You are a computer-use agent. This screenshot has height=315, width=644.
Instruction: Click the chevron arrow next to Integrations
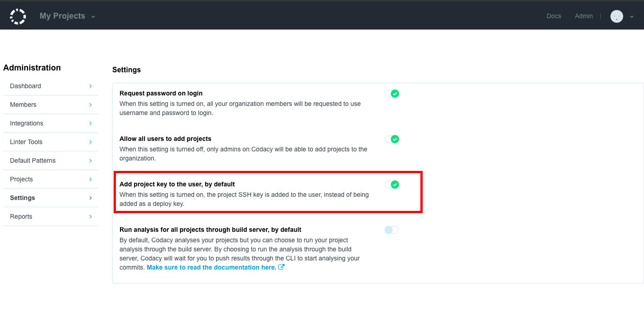coord(90,123)
